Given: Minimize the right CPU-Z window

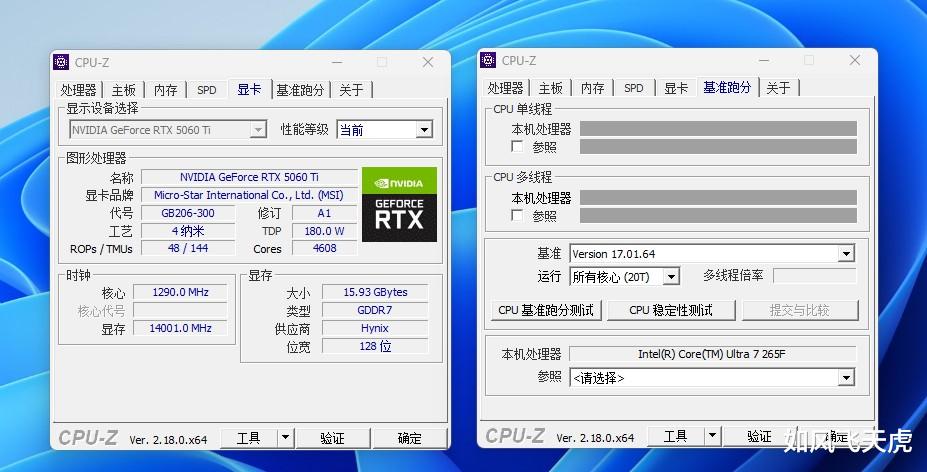Looking at the screenshot, I should tap(764, 60).
